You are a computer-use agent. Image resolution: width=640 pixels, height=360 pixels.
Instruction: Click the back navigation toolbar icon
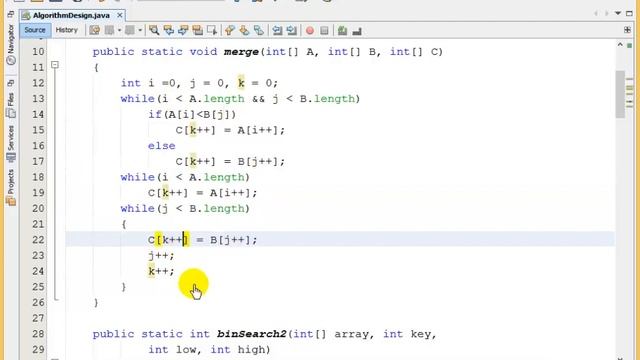tap(109, 30)
